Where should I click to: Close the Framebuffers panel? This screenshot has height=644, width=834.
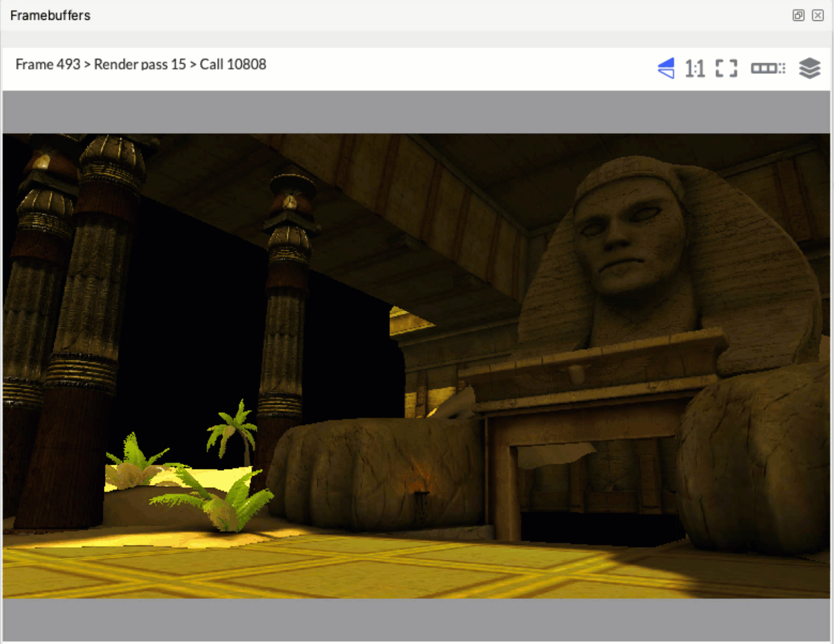[818, 15]
